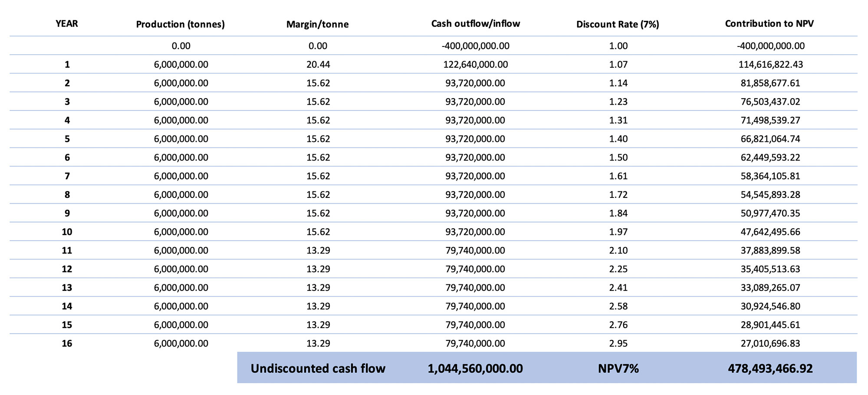The image size is (868, 395).
Task: Select discount rate 1.31
Action: (x=618, y=120)
